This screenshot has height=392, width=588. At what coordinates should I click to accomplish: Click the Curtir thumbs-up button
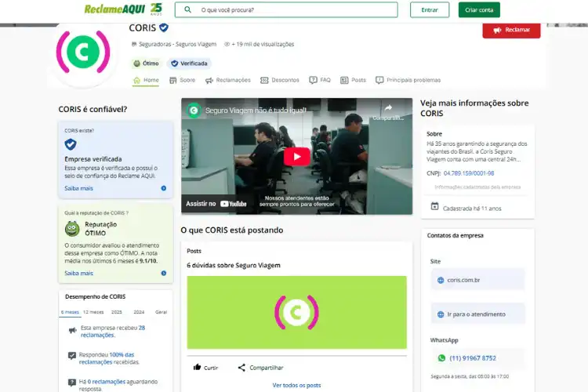point(205,368)
